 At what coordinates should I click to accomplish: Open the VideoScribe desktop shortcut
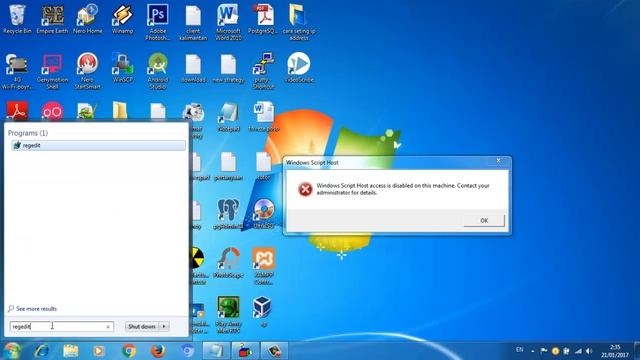[x=299, y=68]
